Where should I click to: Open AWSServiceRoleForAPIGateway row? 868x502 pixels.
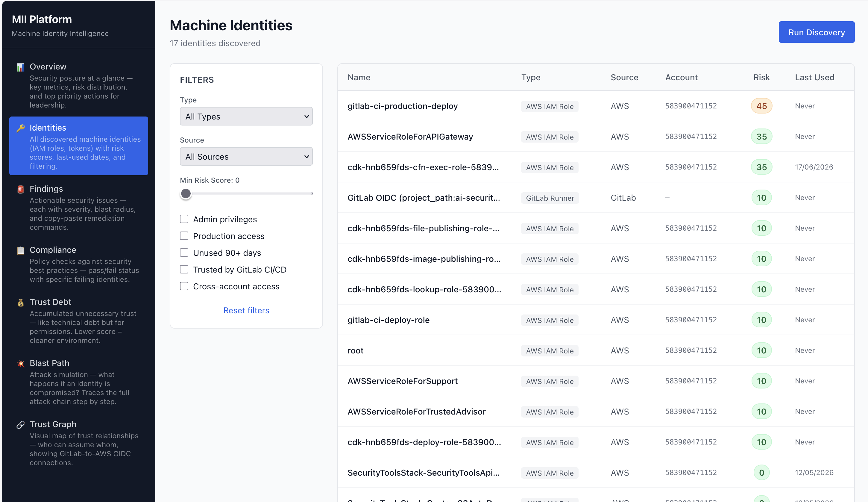(x=596, y=137)
